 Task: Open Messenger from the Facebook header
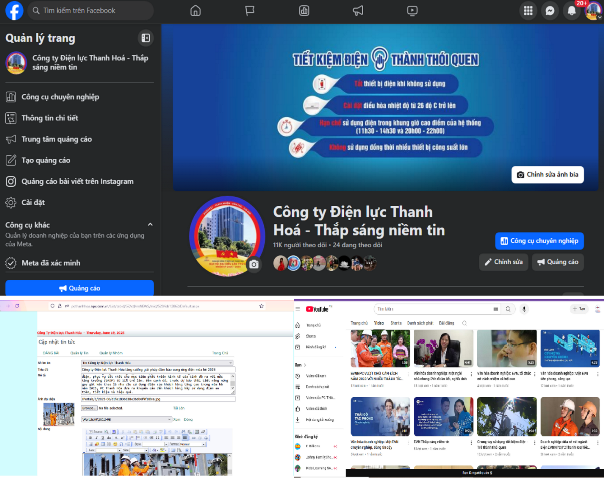click(550, 10)
